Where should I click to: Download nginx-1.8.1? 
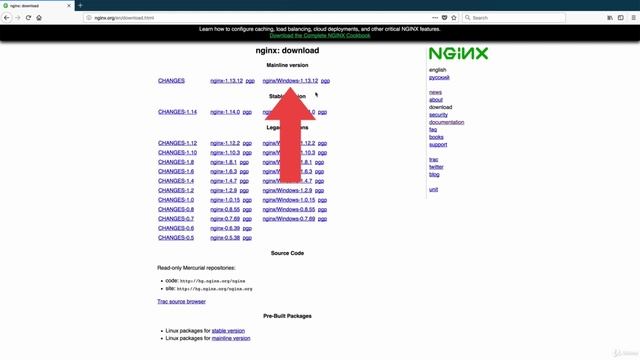tap(223, 162)
